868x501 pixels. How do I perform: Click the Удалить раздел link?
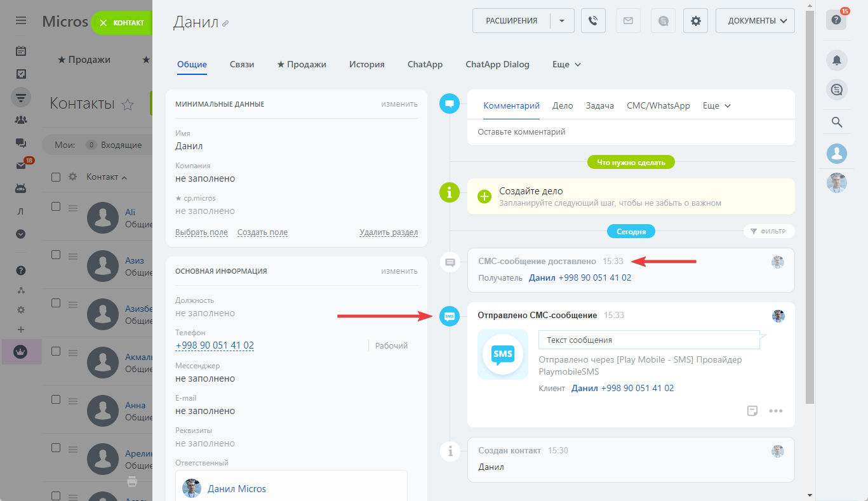coord(388,232)
